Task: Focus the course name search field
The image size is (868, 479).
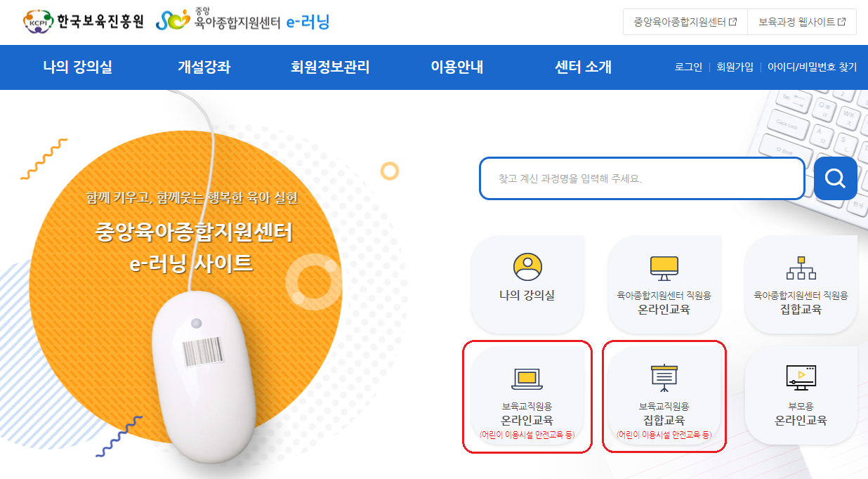Action: click(642, 178)
